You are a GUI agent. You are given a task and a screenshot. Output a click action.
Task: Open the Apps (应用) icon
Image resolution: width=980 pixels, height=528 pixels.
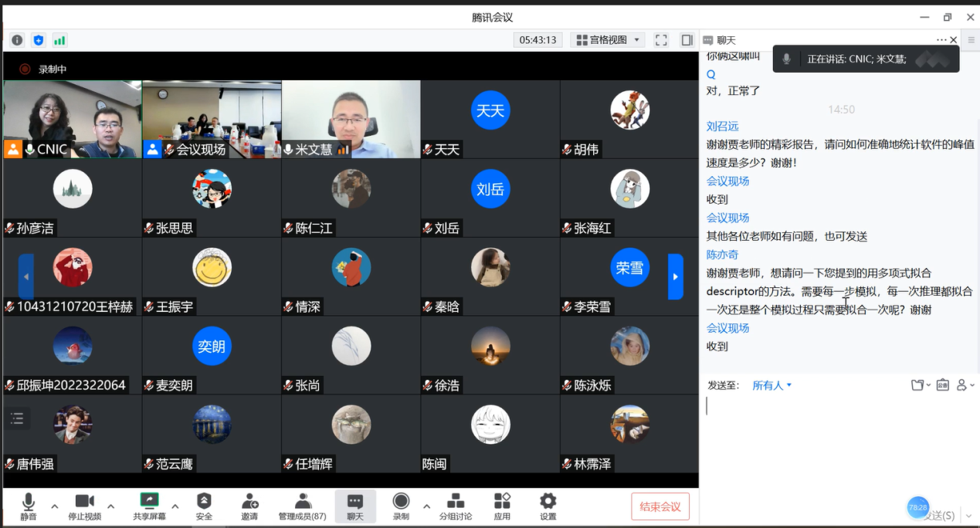[x=502, y=506]
